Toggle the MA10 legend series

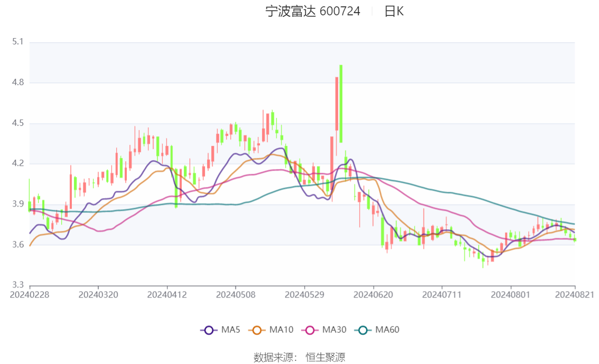271,330
